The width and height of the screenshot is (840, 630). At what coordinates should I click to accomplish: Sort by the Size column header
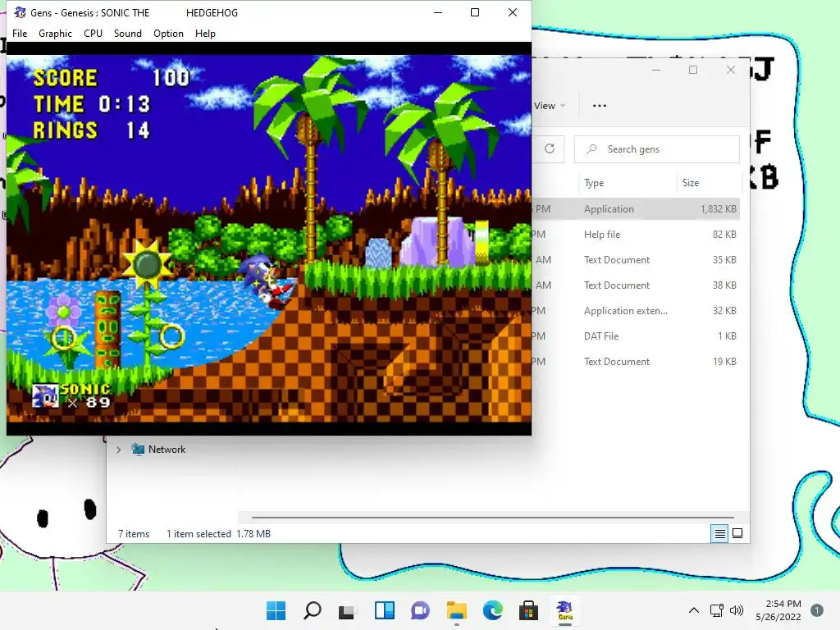[691, 183]
